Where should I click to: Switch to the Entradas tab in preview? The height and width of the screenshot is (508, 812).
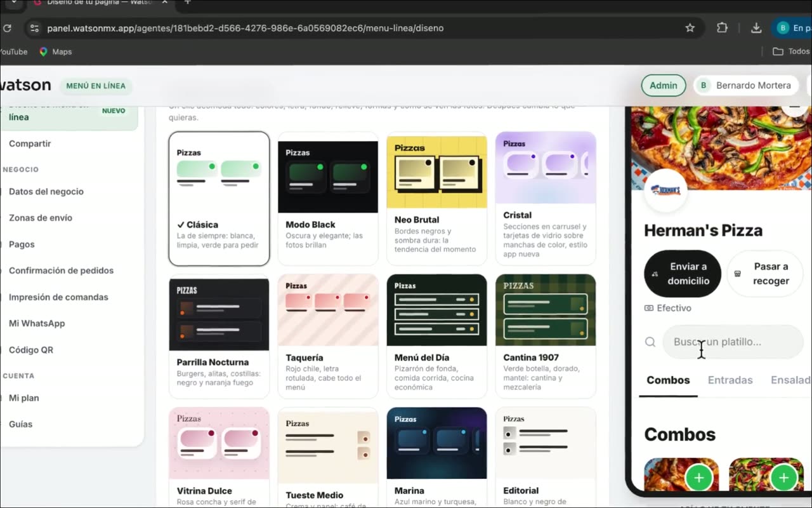[730, 380]
